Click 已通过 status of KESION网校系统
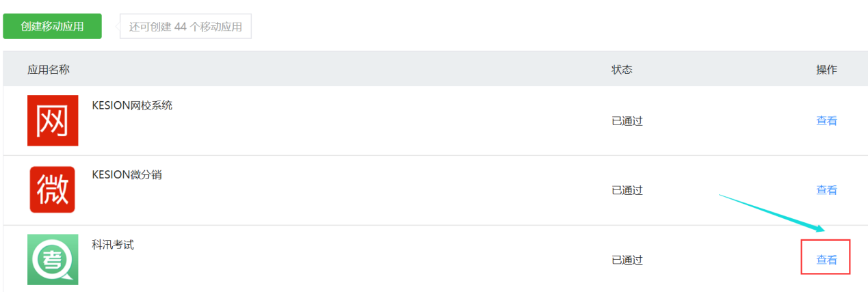The height and width of the screenshot is (292, 868). (627, 121)
